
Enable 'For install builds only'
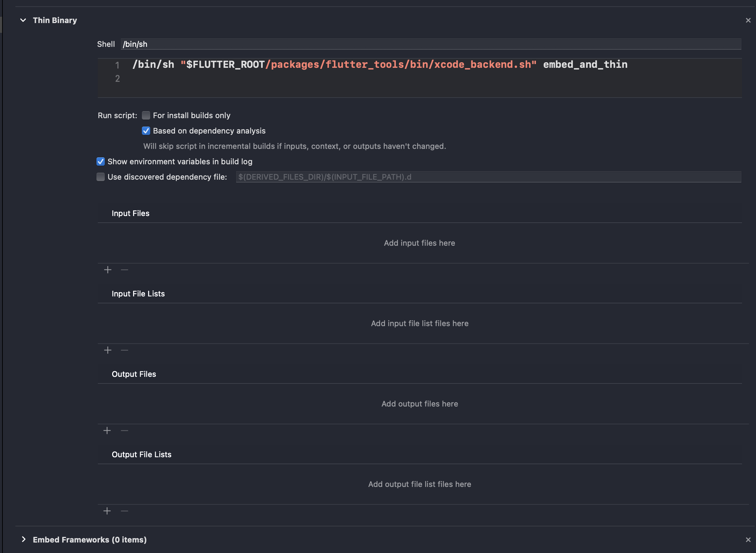[146, 115]
